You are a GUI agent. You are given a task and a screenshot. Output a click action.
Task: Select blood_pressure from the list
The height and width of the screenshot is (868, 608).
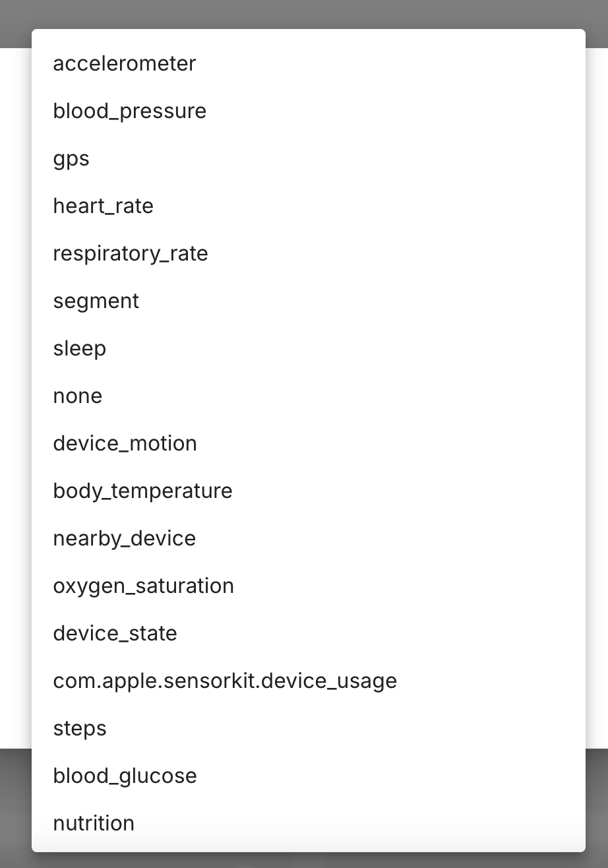(129, 111)
